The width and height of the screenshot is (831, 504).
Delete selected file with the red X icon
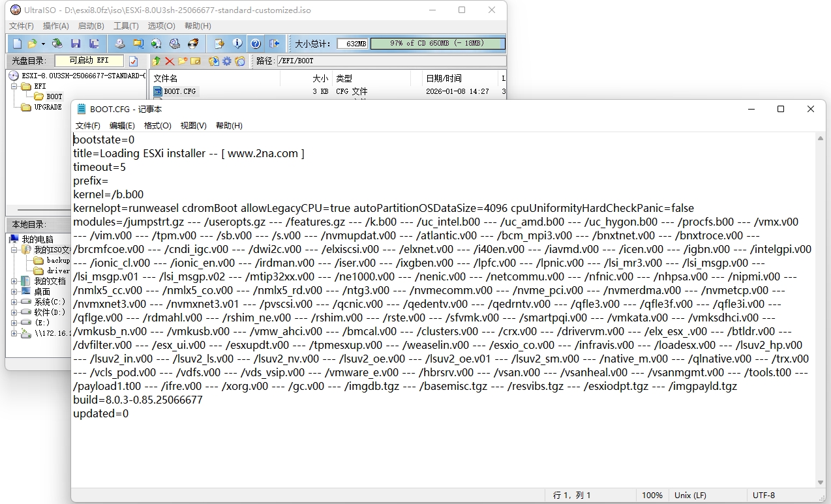click(169, 60)
